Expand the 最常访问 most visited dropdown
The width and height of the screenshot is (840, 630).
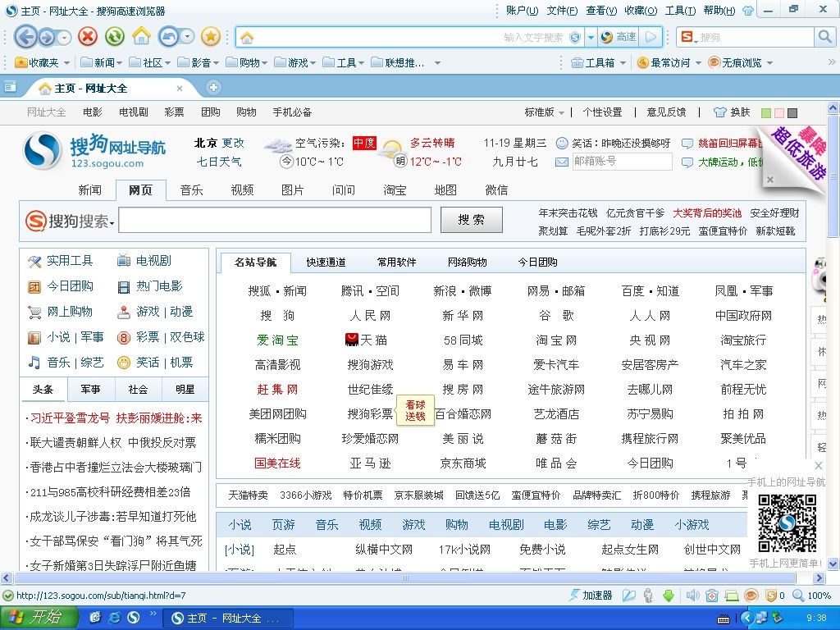tap(699, 63)
